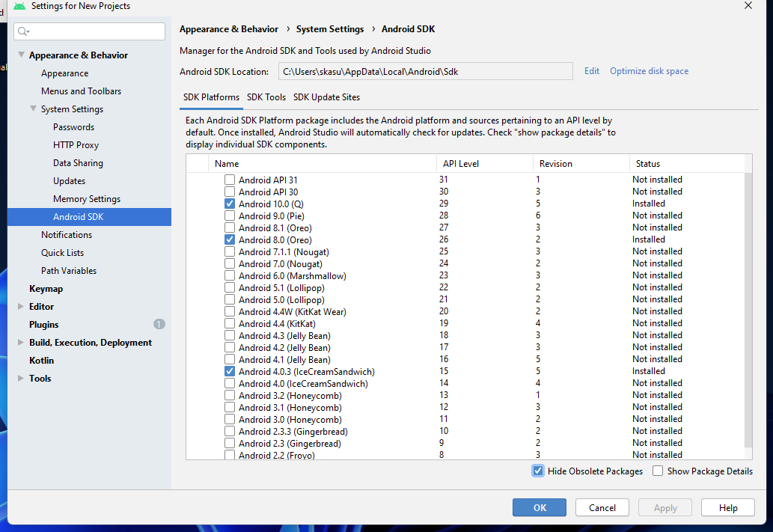The width and height of the screenshot is (773, 532).
Task: Open Notifications settings
Action: click(x=67, y=235)
